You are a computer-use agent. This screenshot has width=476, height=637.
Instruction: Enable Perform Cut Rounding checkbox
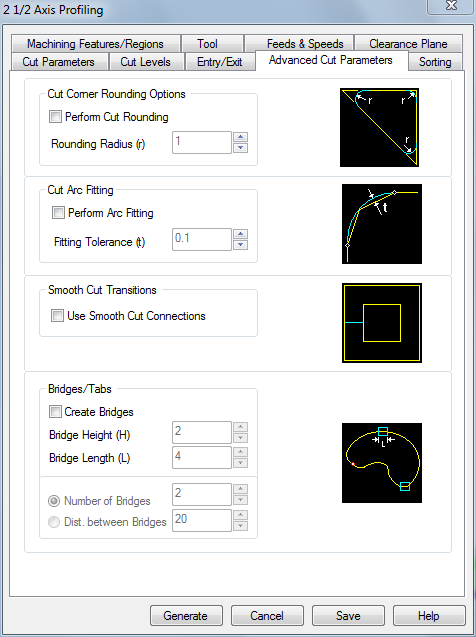(55, 117)
